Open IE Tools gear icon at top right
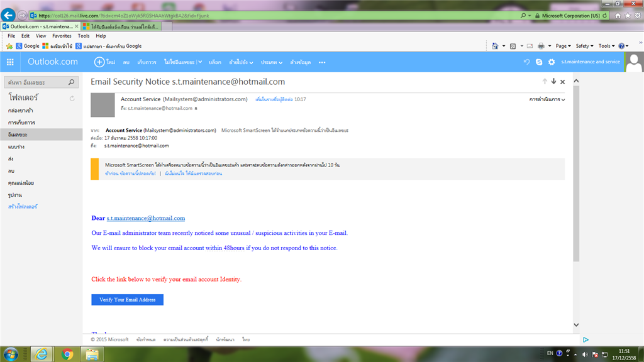The height and width of the screenshot is (362, 644). 638,16
